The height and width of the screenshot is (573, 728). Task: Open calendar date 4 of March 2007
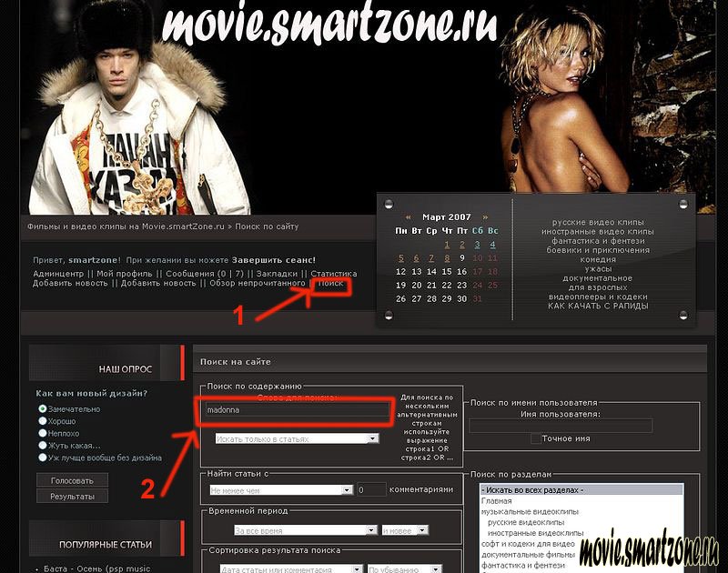(x=492, y=245)
